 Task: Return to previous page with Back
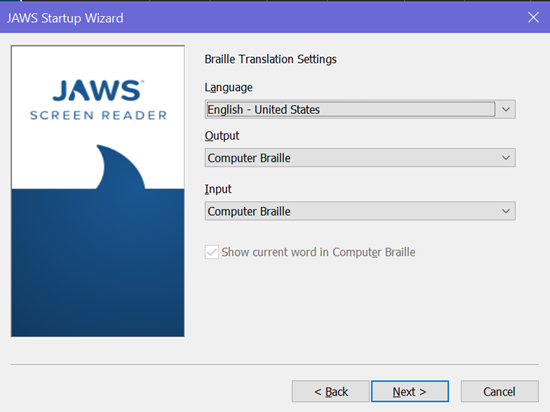click(x=330, y=391)
